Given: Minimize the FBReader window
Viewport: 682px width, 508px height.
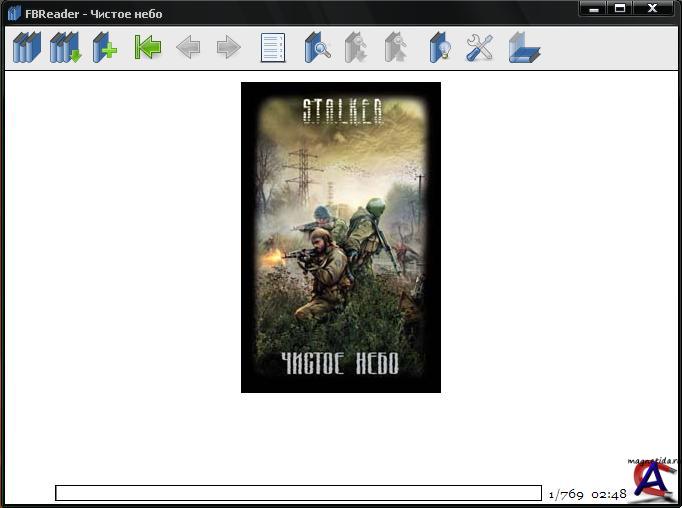Looking at the screenshot, I should [593, 9].
